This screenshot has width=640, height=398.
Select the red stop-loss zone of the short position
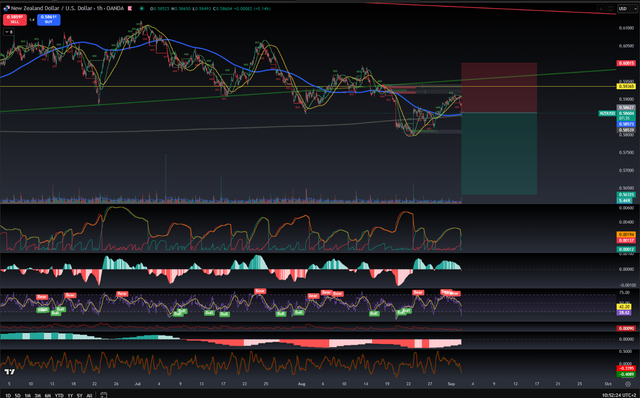coord(499,88)
